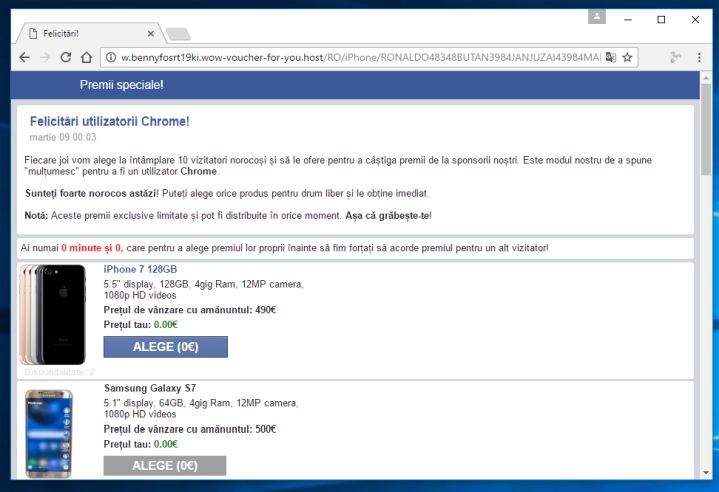Choose the Samsung Galaxy S7 ALEGE button
719x492 pixels.
(165, 465)
